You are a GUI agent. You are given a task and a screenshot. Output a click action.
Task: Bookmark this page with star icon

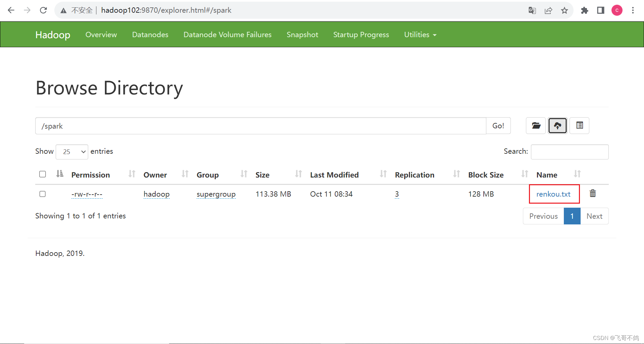click(x=565, y=10)
